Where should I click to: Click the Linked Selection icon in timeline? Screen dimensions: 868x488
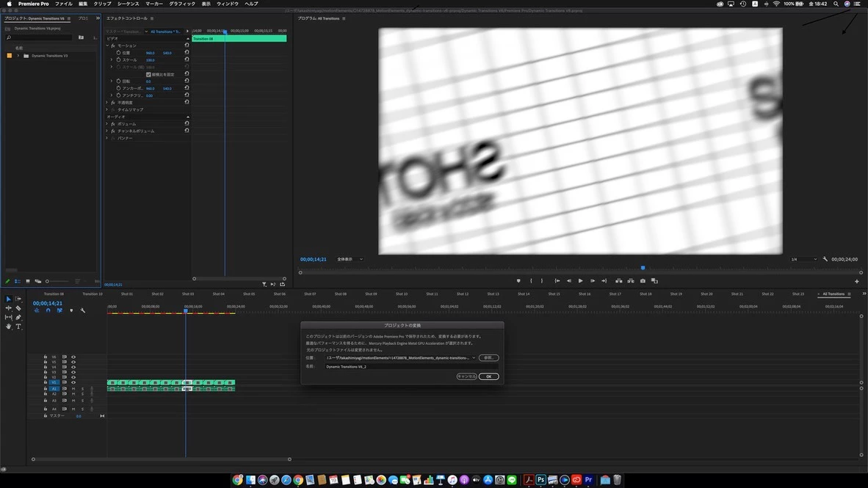(59, 310)
